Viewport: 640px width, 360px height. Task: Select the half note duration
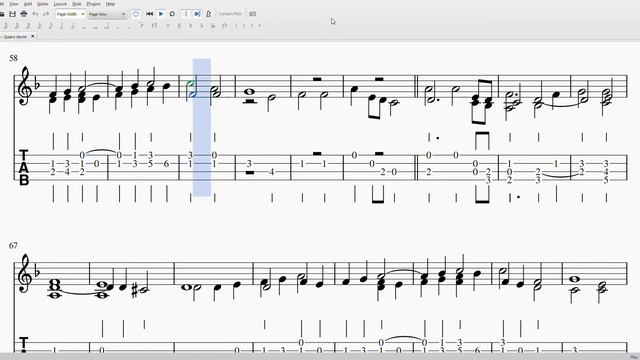click(x=73, y=26)
